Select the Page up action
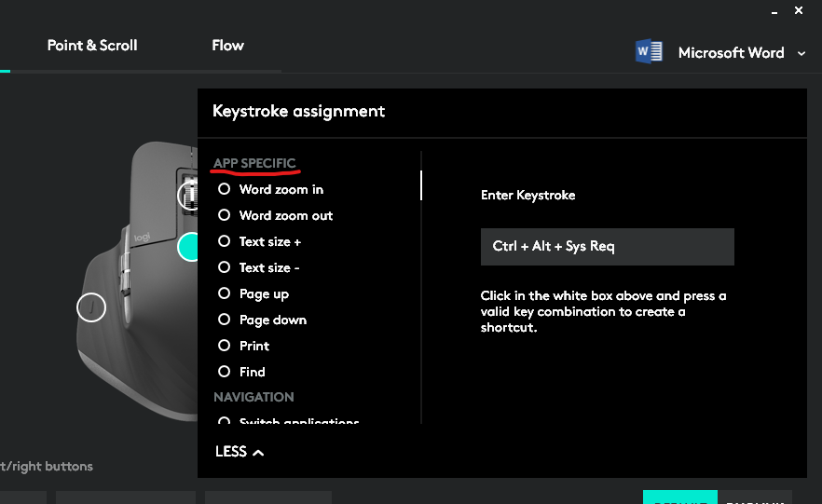Image resolution: width=822 pixels, height=504 pixels. pos(224,293)
